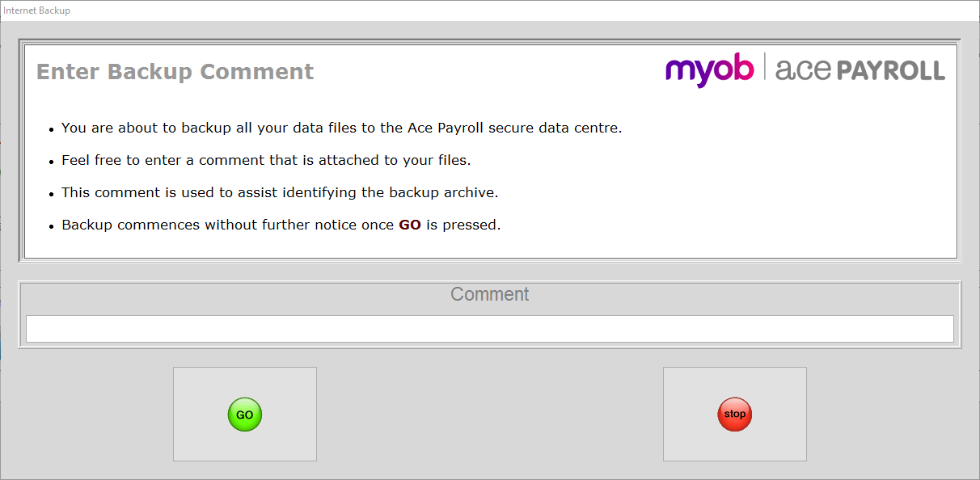Screen dimensions: 980x480
Task: Click the grey 'ace' logo word
Action: pyautogui.click(x=803, y=70)
